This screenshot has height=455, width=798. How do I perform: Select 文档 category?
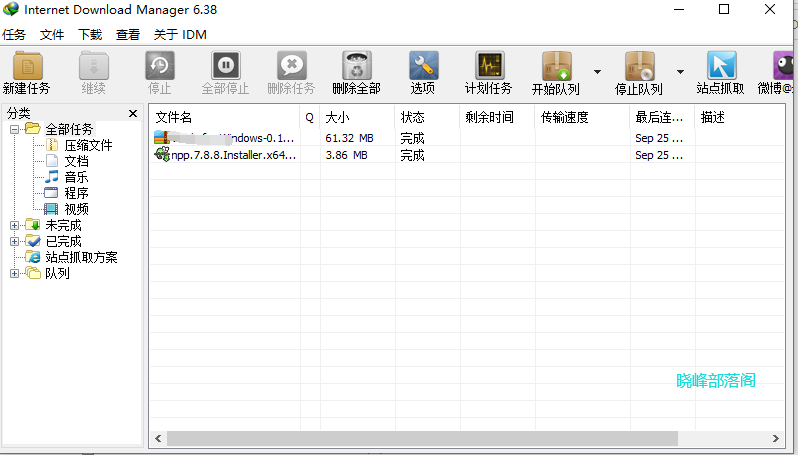(x=77, y=161)
